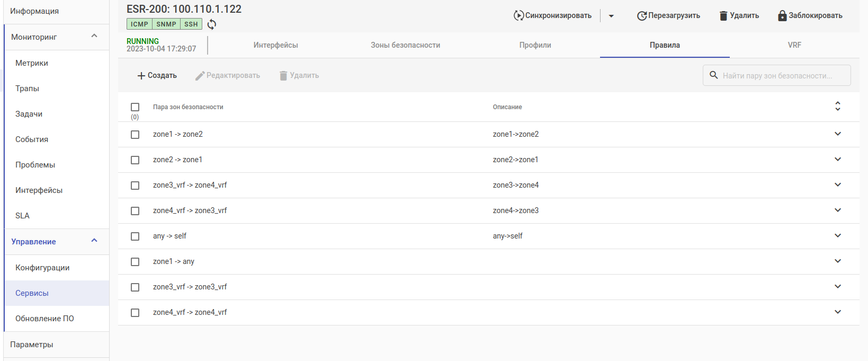The height and width of the screenshot is (361, 868).
Task: Toggle the select-all checkbox in table header
Action: tap(135, 107)
